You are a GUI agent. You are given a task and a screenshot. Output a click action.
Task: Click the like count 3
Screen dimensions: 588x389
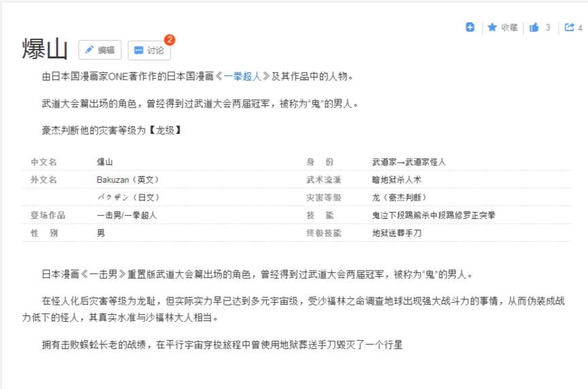pyautogui.click(x=548, y=27)
